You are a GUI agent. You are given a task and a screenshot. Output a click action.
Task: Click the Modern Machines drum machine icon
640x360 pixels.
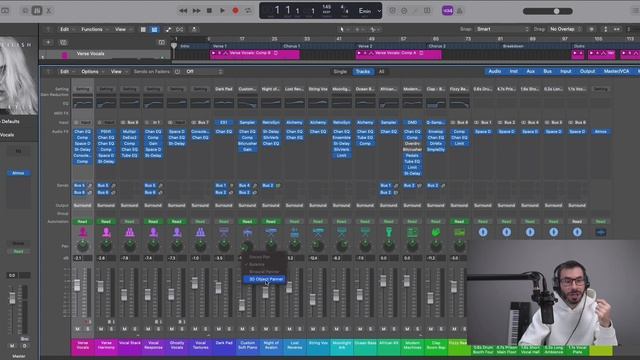[x=412, y=232]
